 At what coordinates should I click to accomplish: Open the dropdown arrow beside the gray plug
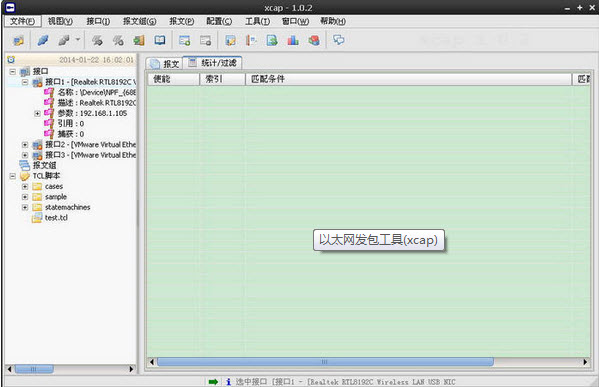pyautogui.click(x=78, y=39)
